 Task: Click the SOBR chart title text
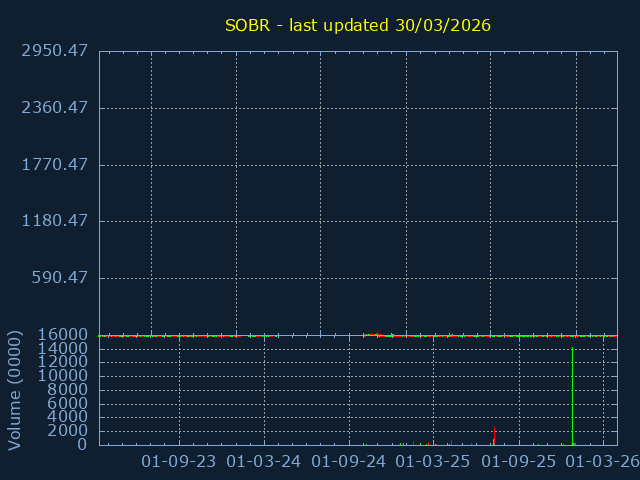[x=357, y=25]
